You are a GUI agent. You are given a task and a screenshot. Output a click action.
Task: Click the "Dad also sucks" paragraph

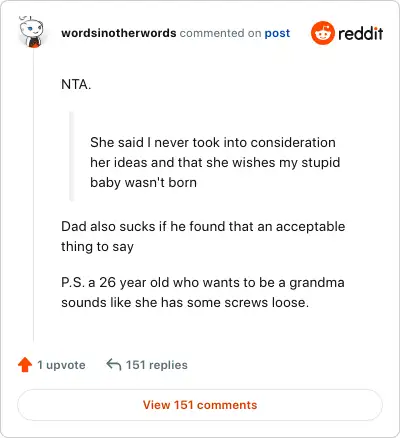203,236
